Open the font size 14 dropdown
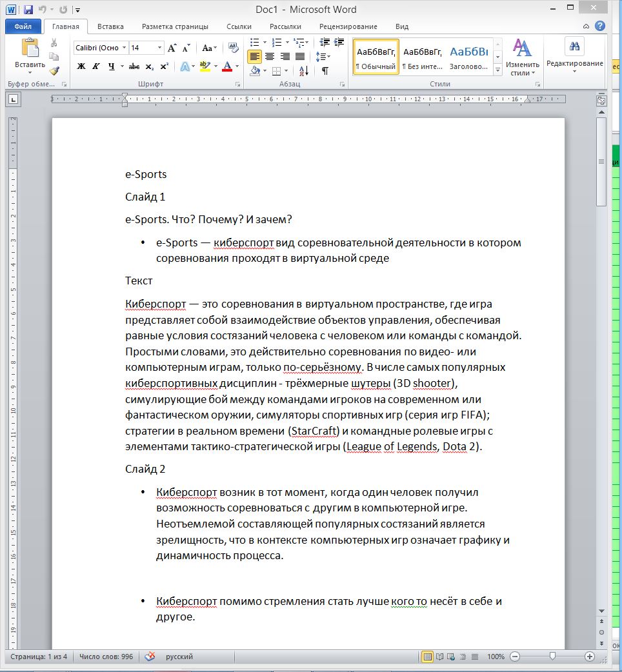Screen dimensions: 622x672 click(x=159, y=48)
